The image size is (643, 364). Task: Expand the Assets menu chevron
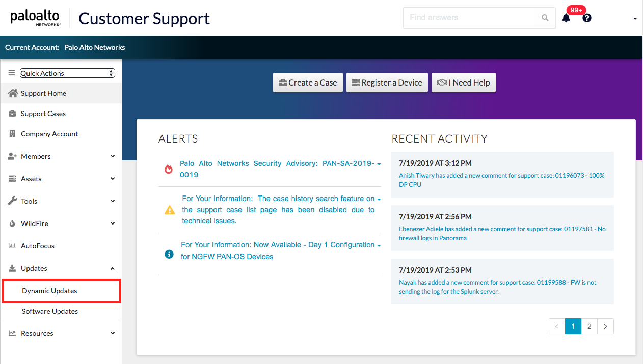[113, 179]
